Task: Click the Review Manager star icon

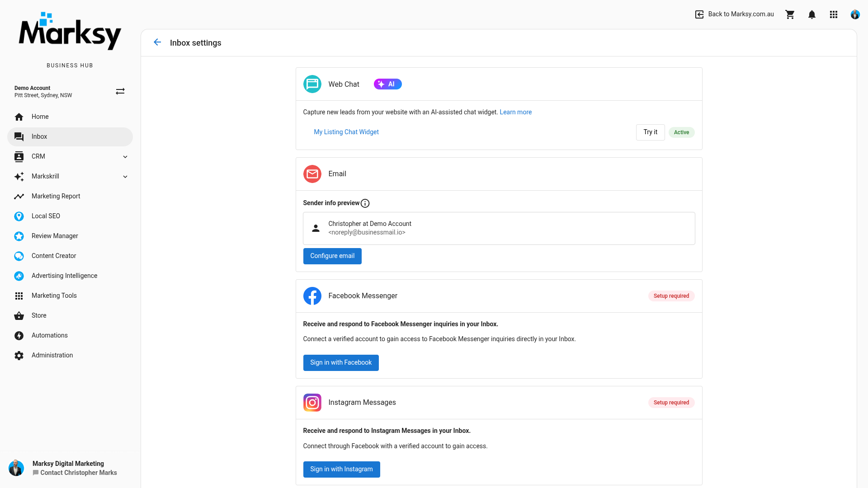Action: click(x=19, y=236)
